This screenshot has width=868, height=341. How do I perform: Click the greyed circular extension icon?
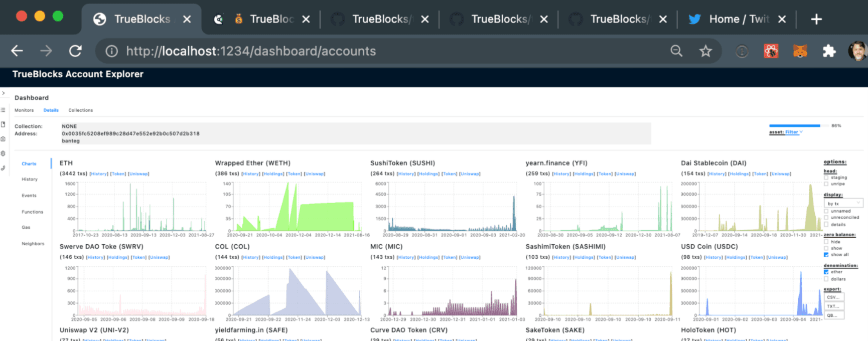coord(742,51)
